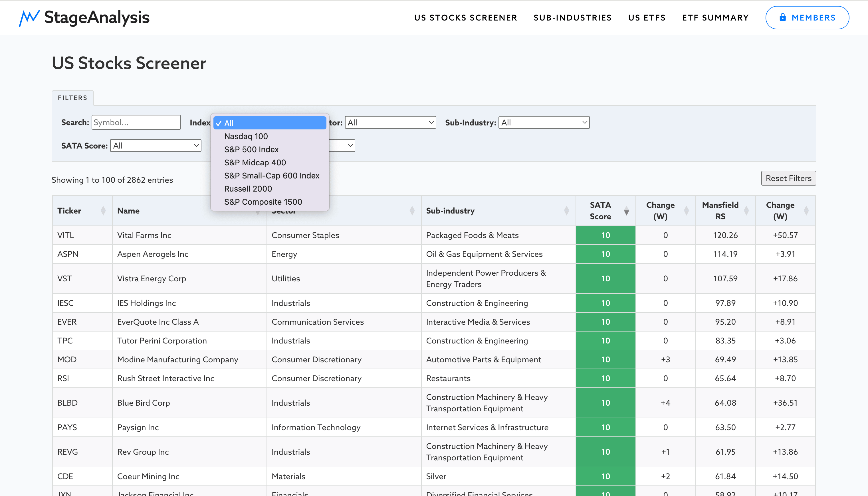The height and width of the screenshot is (496, 868).
Task: Click Vital Farms Inc name
Action: (144, 235)
